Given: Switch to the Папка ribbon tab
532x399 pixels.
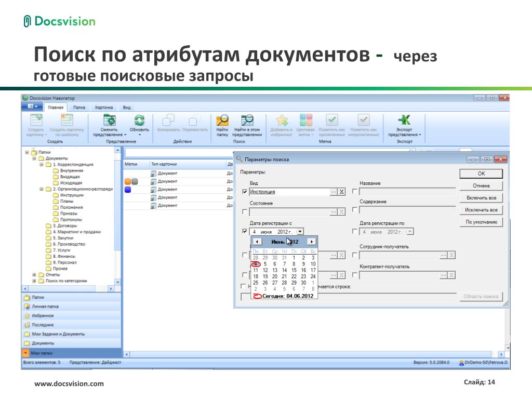Looking at the screenshot, I should [79, 108].
